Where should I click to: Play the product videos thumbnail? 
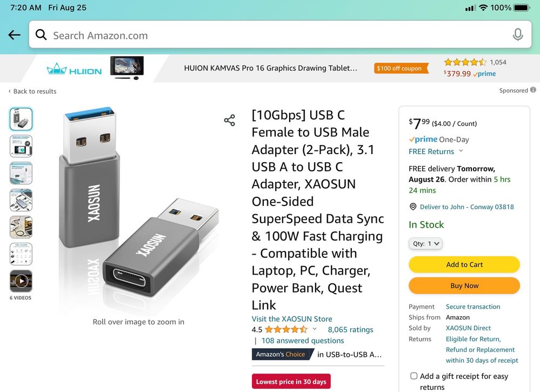point(21,281)
